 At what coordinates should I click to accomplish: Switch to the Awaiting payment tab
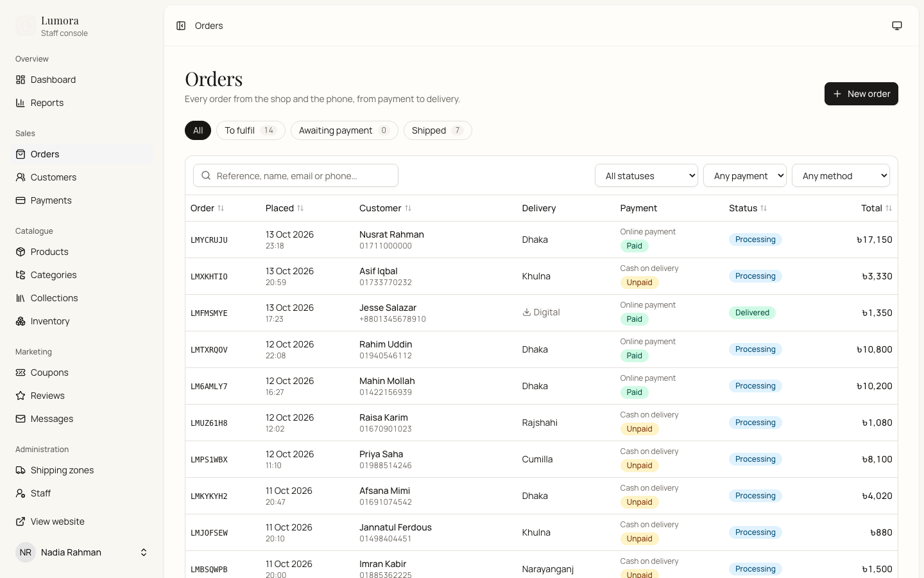coord(345,130)
